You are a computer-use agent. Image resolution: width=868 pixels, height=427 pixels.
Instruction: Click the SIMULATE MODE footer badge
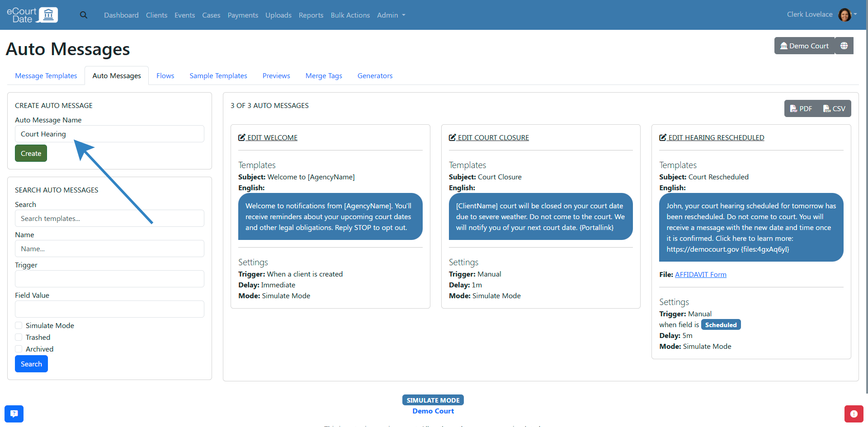(x=433, y=400)
